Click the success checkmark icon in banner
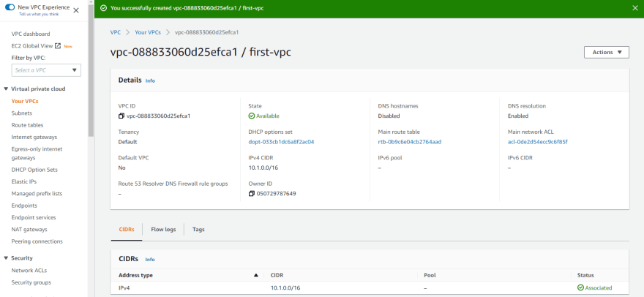 [x=103, y=8]
